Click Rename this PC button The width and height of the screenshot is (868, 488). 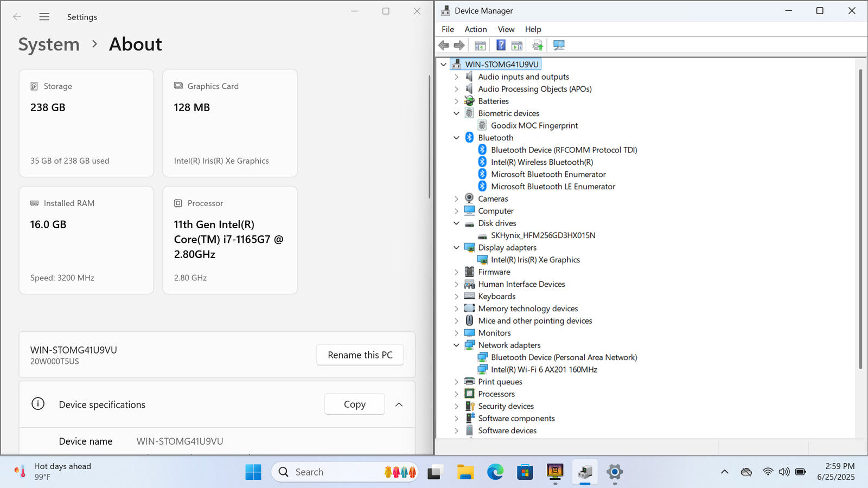point(360,355)
